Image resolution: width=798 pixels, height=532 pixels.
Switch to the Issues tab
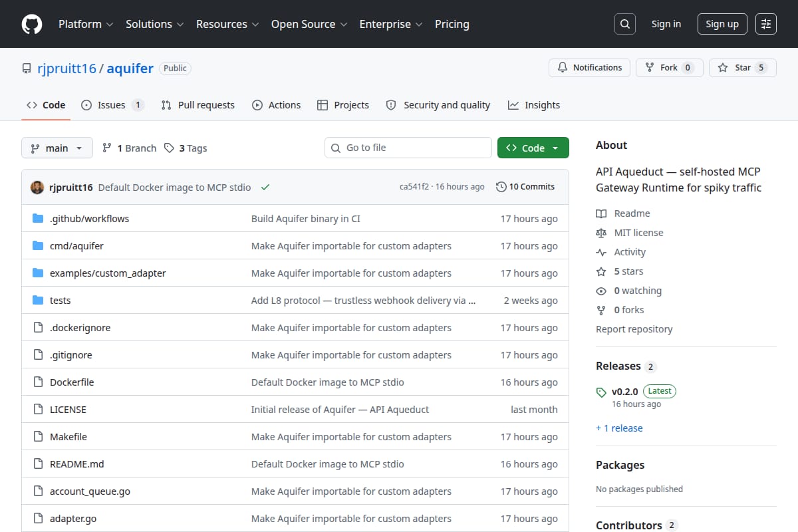pyautogui.click(x=112, y=105)
